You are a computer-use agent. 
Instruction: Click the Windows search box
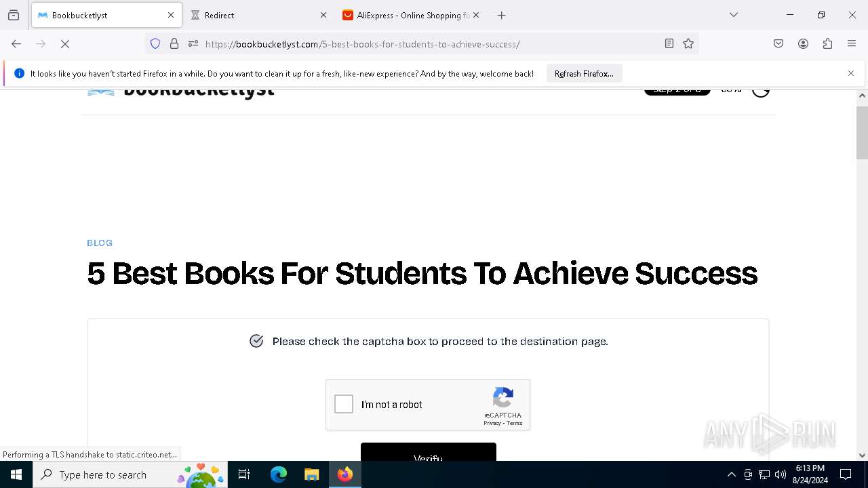coord(130,474)
